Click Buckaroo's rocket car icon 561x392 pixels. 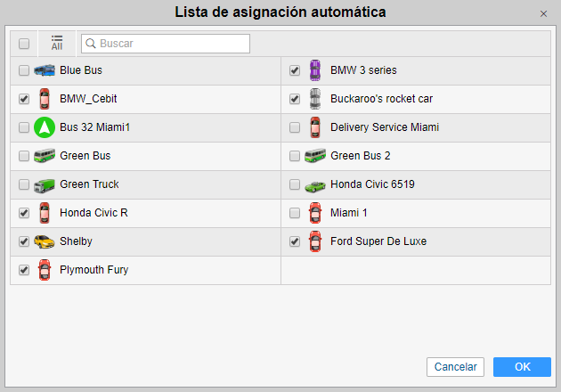coord(314,99)
